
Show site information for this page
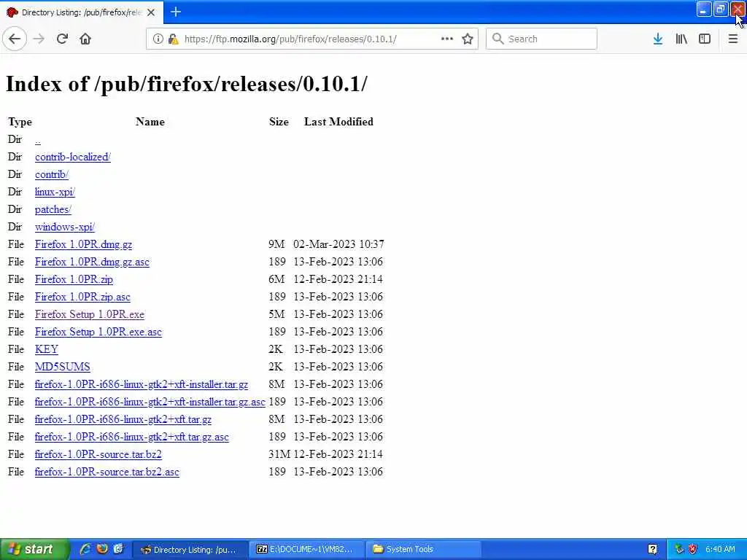[x=158, y=39]
